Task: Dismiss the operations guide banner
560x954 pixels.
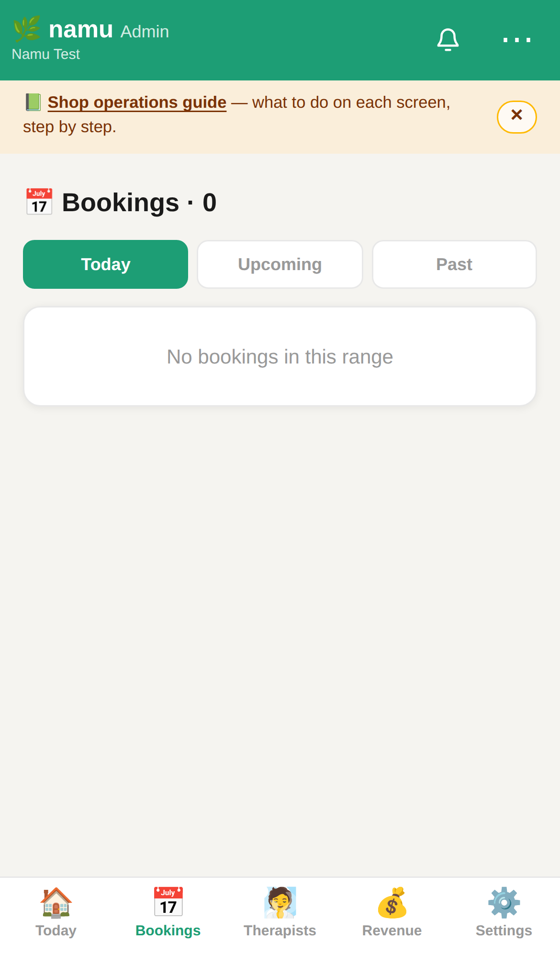Action: pos(516,117)
